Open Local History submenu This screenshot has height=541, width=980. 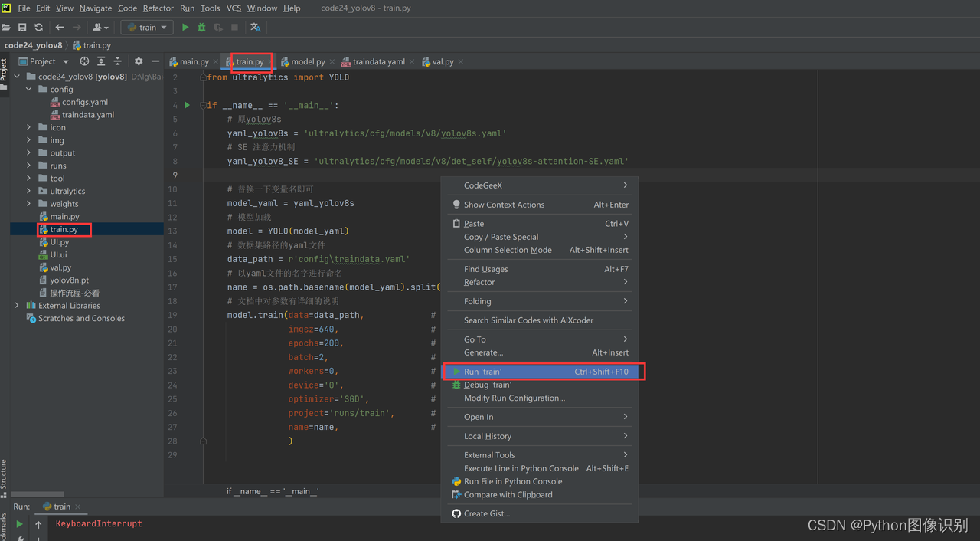(x=540, y=436)
